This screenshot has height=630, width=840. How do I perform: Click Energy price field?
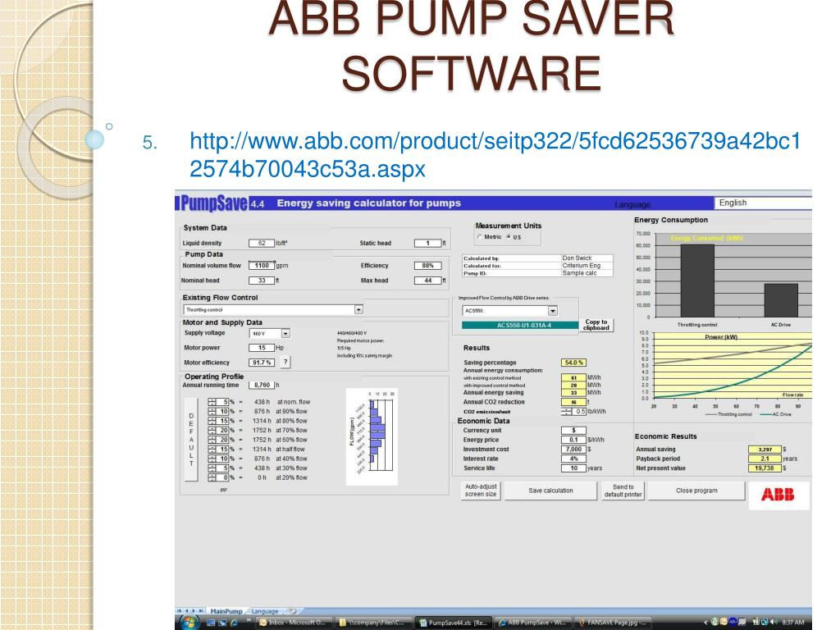pyautogui.click(x=573, y=440)
